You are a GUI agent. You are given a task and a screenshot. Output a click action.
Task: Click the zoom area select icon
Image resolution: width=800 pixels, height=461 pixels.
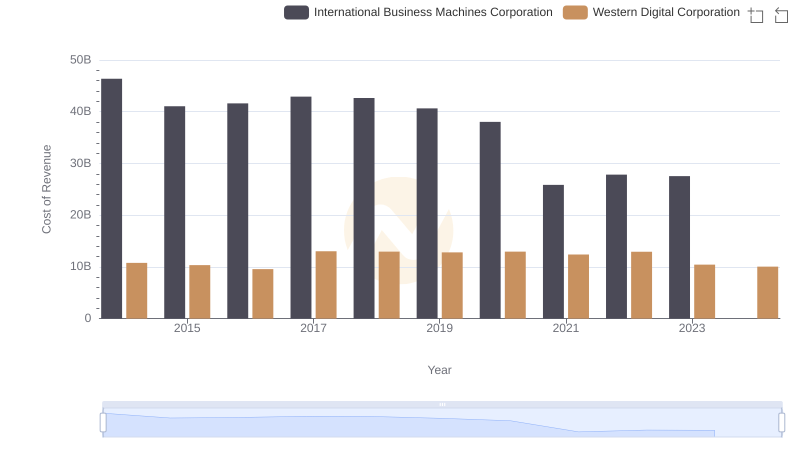point(756,15)
